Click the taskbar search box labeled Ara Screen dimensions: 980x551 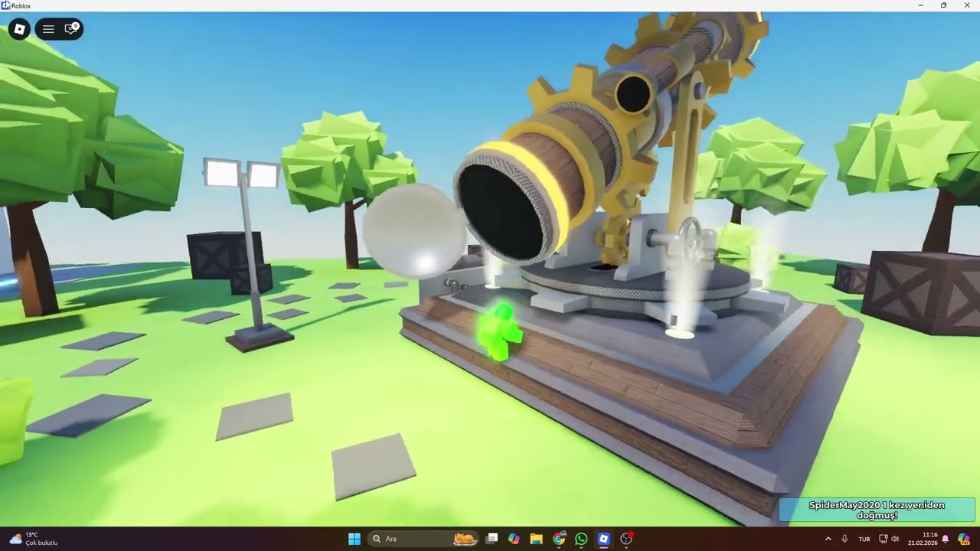point(423,539)
